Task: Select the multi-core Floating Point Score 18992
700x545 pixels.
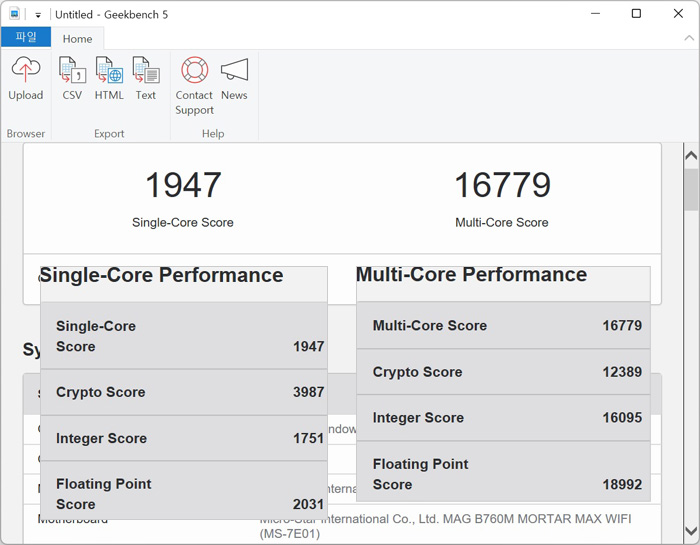Action: [x=503, y=471]
